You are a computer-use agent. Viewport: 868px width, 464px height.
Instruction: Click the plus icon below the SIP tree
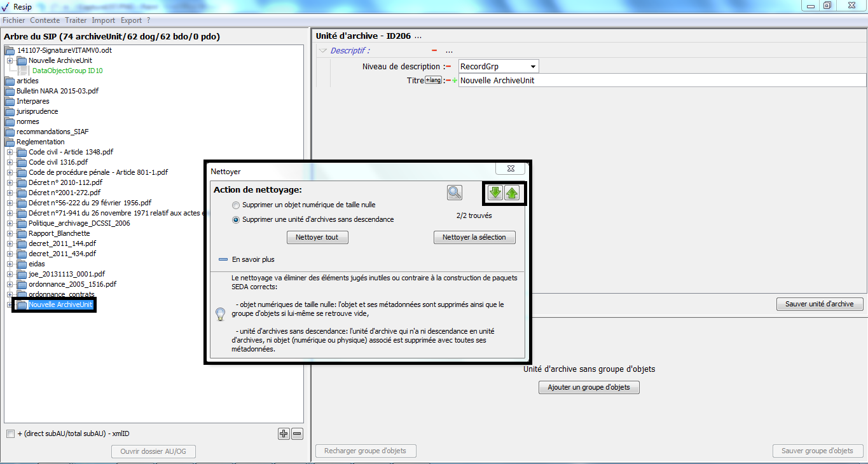point(284,434)
